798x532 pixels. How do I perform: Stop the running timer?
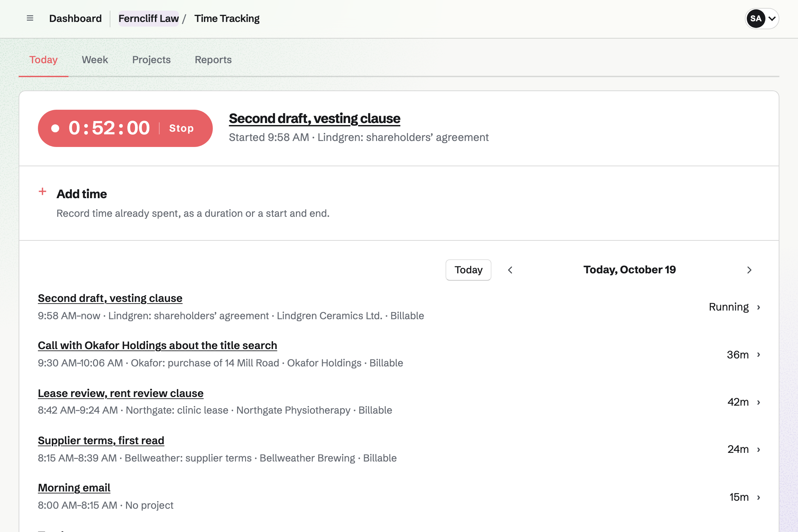(182, 128)
